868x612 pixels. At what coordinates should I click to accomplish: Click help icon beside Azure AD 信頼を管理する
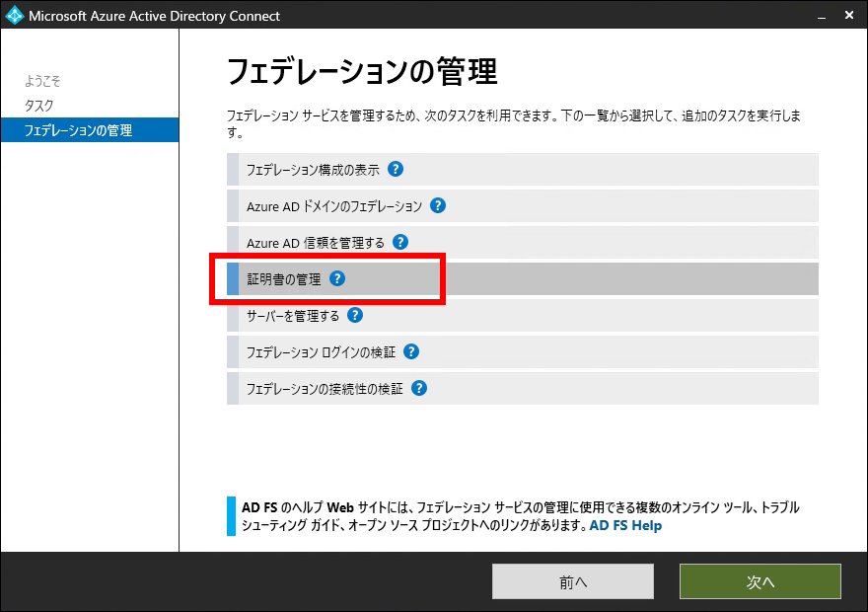[400, 242]
